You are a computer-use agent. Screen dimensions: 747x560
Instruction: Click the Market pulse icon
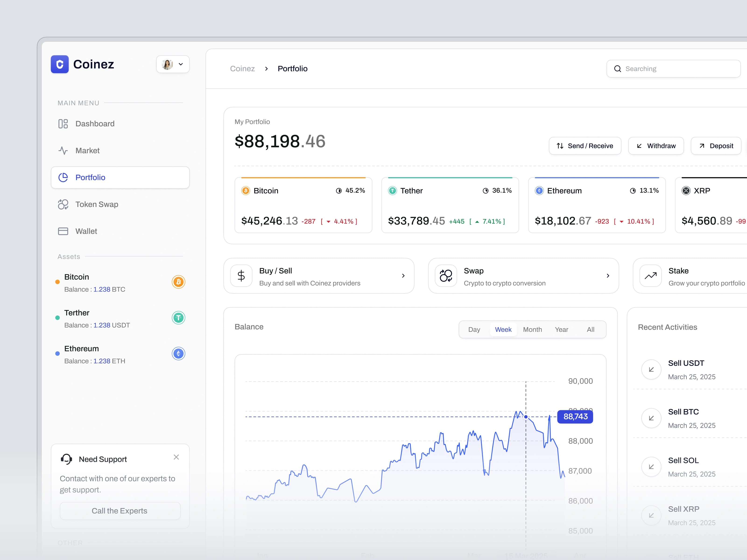coord(63,150)
